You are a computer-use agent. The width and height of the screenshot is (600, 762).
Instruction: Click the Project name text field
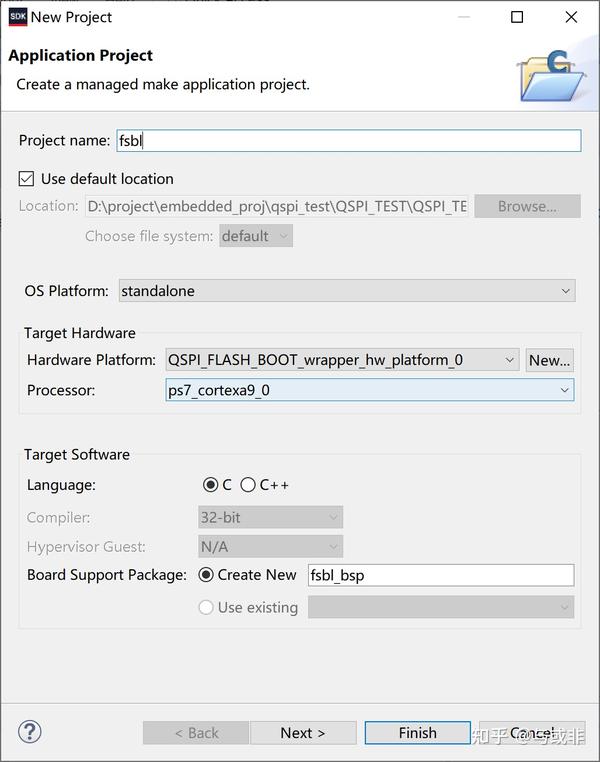point(349,140)
